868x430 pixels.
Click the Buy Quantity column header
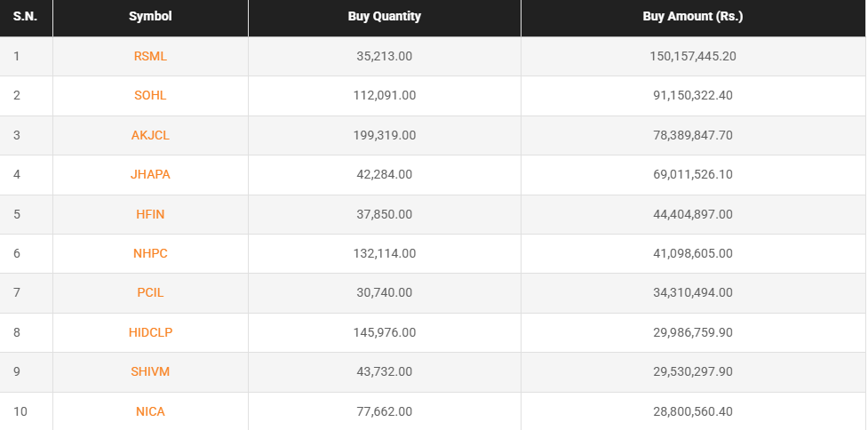coord(385,17)
